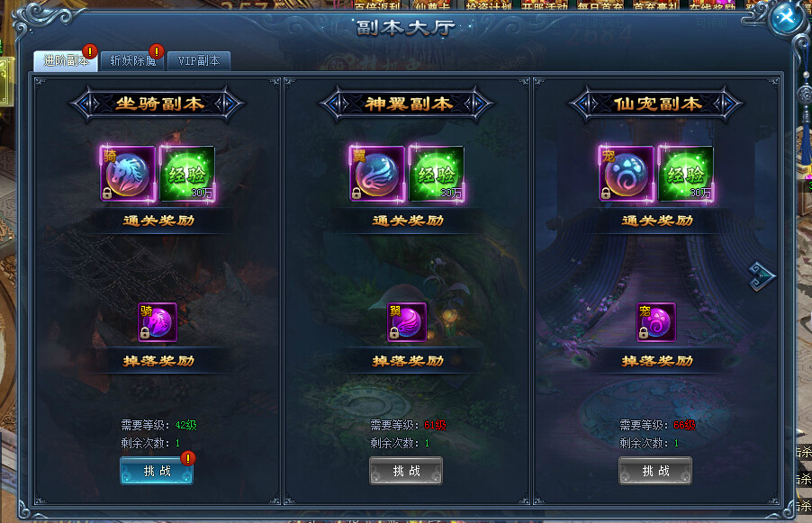Click the purple 宠 drop reward icon
812x523 pixels.
pos(656,322)
